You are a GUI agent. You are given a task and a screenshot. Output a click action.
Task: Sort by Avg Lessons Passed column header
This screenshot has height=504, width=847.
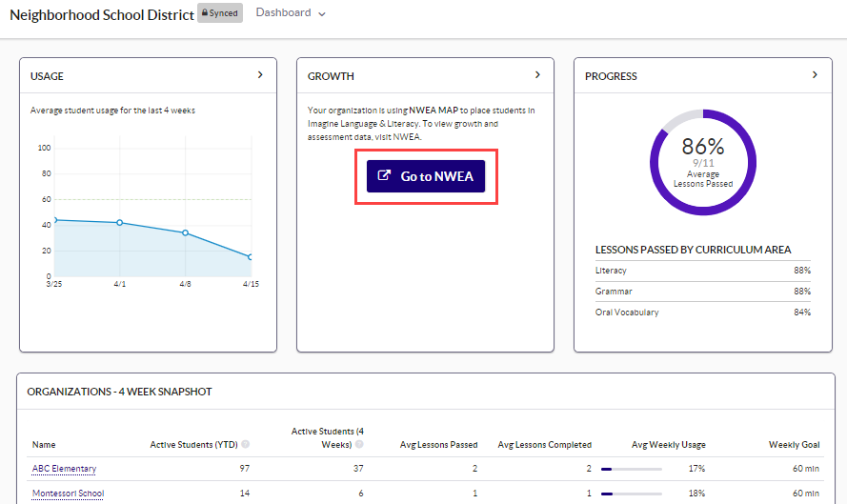pos(437,445)
